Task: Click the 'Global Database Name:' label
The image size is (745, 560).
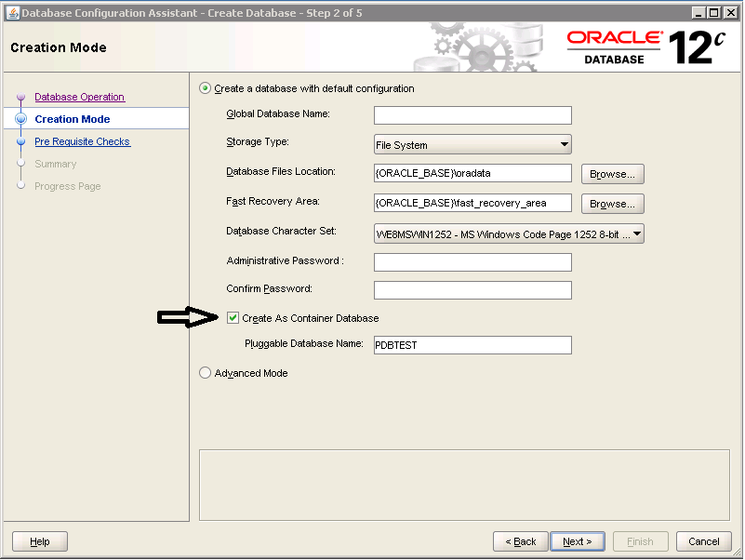Action: [278, 113]
